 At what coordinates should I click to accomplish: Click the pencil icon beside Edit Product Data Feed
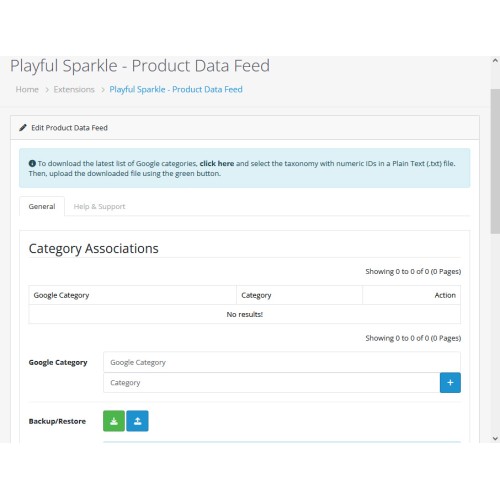click(23, 128)
